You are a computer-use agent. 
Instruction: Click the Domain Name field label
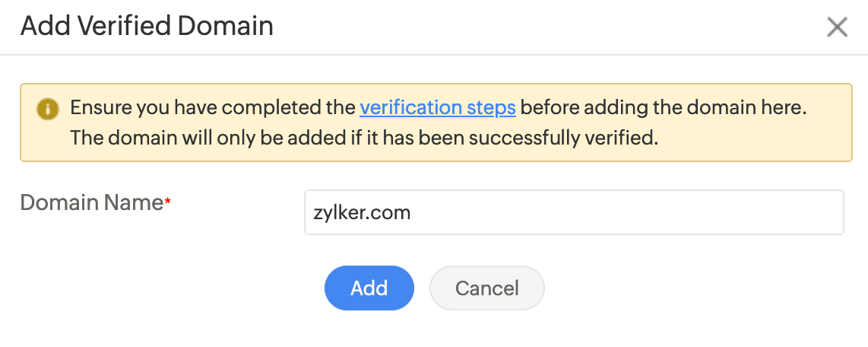[91, 203]
